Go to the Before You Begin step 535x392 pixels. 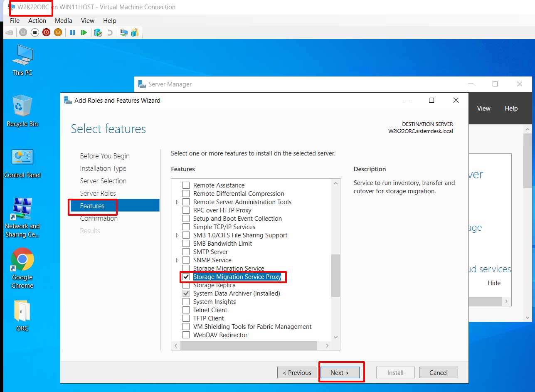coord(105,156)
